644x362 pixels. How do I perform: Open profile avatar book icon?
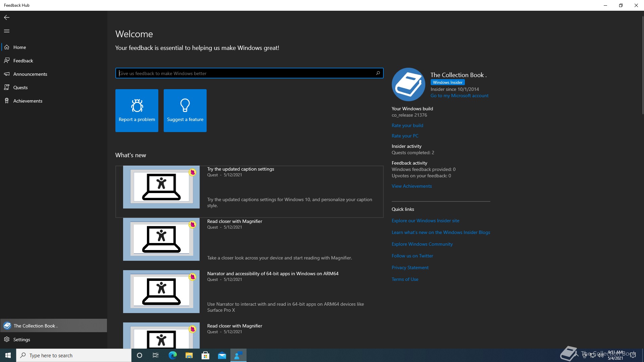click(409, 84)
